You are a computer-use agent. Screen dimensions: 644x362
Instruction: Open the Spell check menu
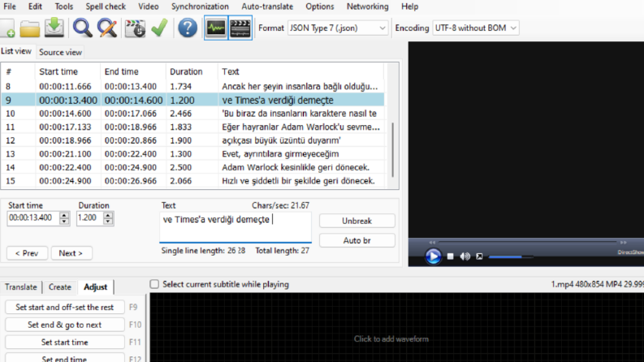coord(106,6)
